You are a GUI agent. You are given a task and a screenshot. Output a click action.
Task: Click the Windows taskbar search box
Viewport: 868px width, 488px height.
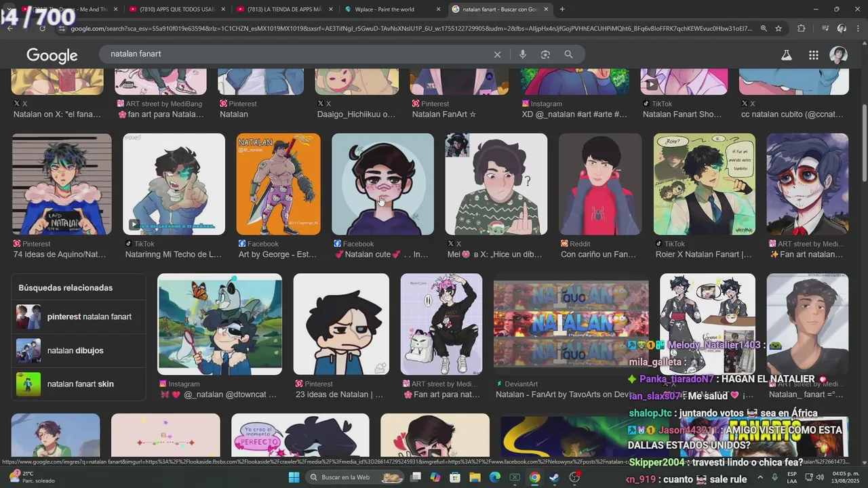click(x=356, y=477)
